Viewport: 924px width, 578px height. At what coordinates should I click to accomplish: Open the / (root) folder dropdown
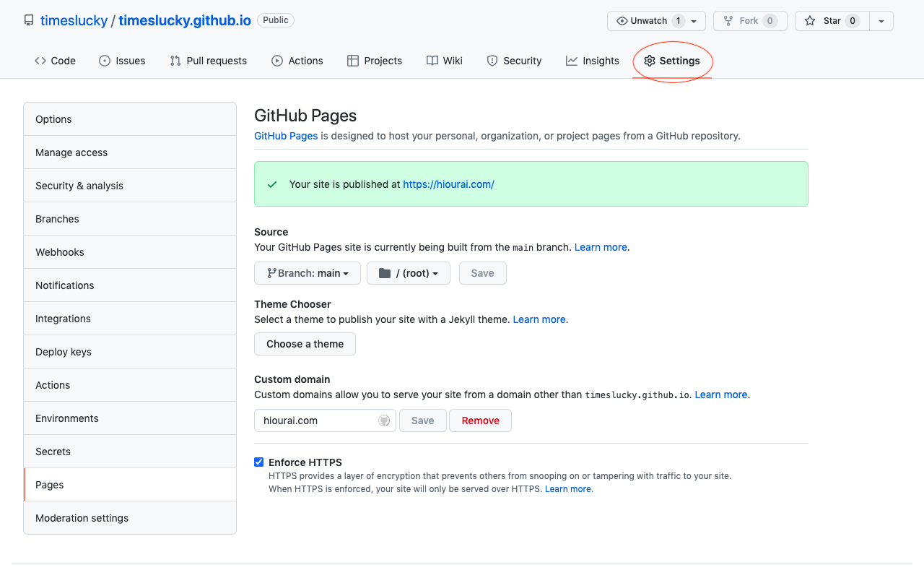coord(409,273)
